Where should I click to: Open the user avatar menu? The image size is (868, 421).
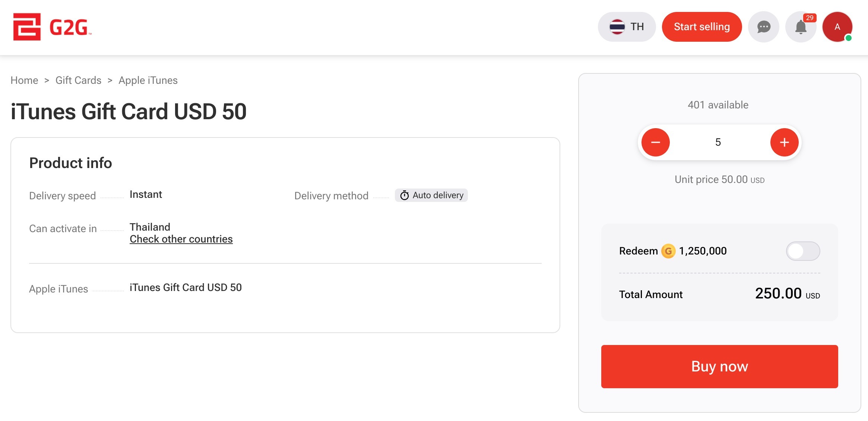pyautogui.click(x=837, y=27)
